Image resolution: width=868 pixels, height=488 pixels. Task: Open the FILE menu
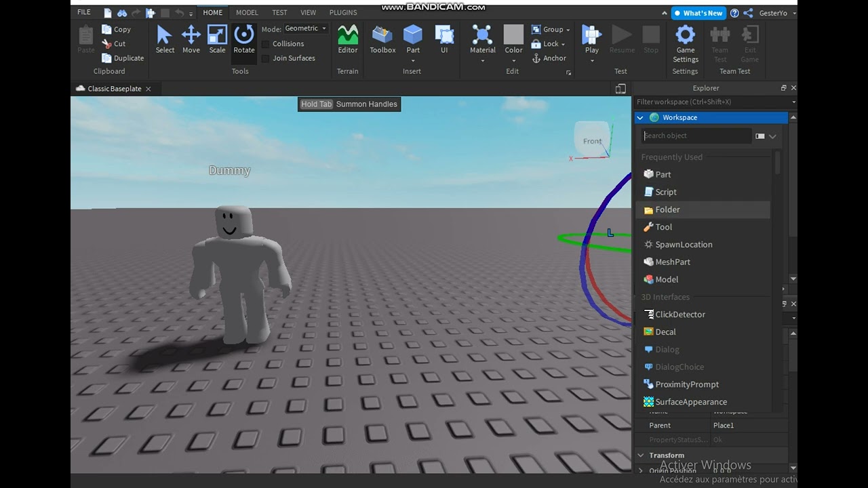(84, 12)
